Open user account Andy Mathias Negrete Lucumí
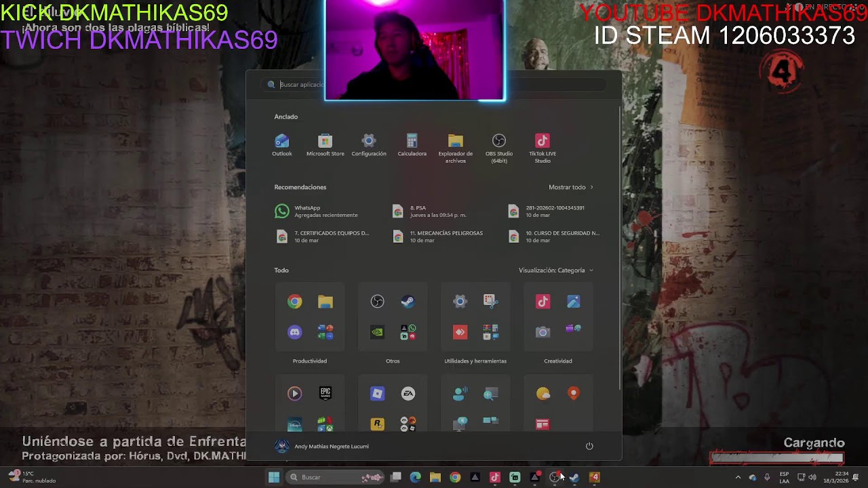 coord(322,446)
